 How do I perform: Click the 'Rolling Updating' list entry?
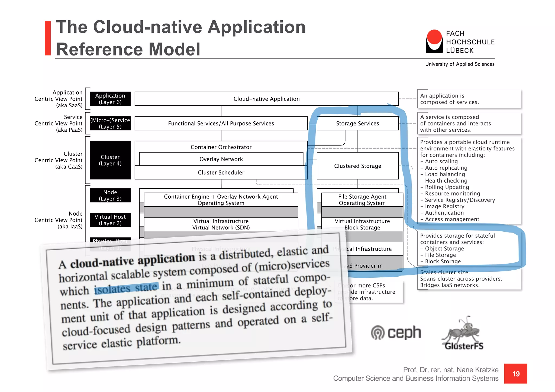tap(444, 187)
